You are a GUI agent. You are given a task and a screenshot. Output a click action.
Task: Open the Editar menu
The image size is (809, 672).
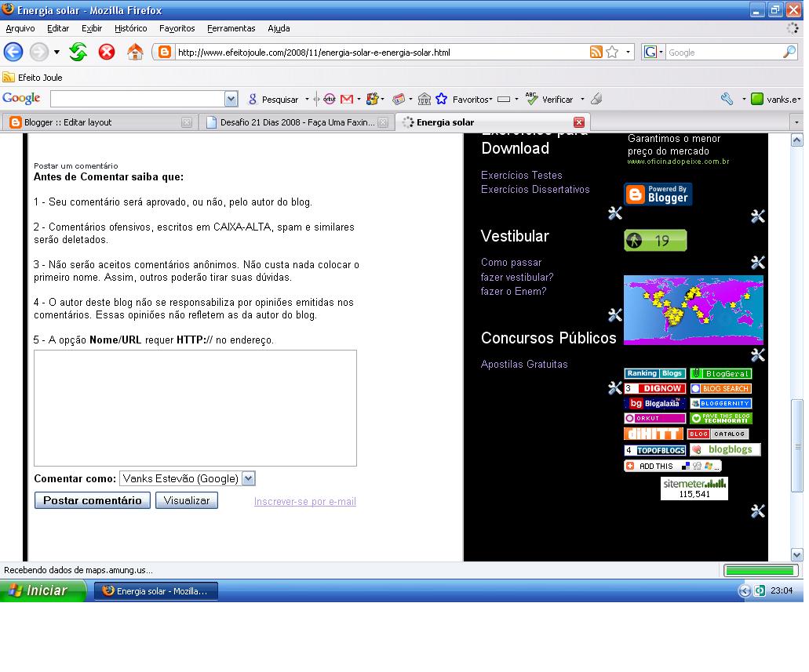click(x=58, y=28)
